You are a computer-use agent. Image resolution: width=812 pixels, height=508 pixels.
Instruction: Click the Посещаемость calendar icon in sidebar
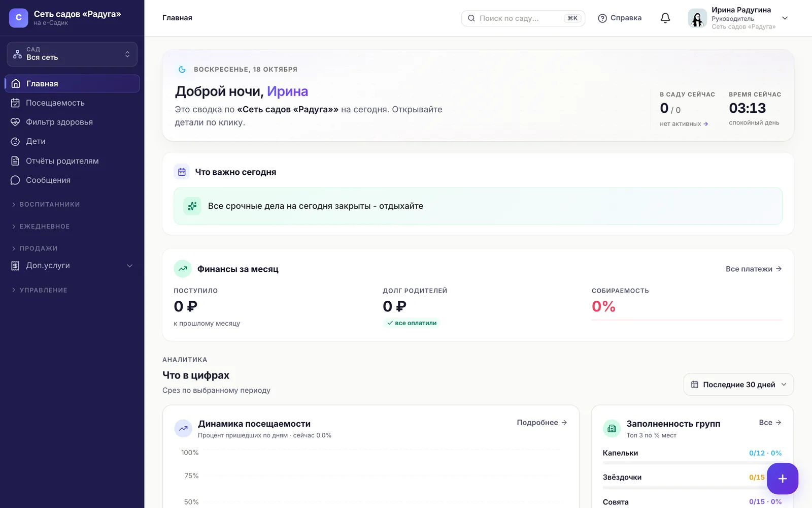15,103
